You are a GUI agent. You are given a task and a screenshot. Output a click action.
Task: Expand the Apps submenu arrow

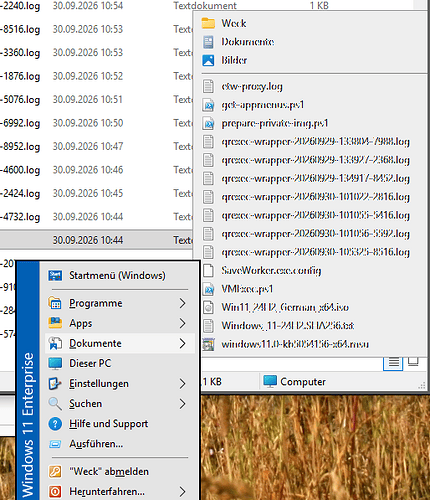(182, 323)
